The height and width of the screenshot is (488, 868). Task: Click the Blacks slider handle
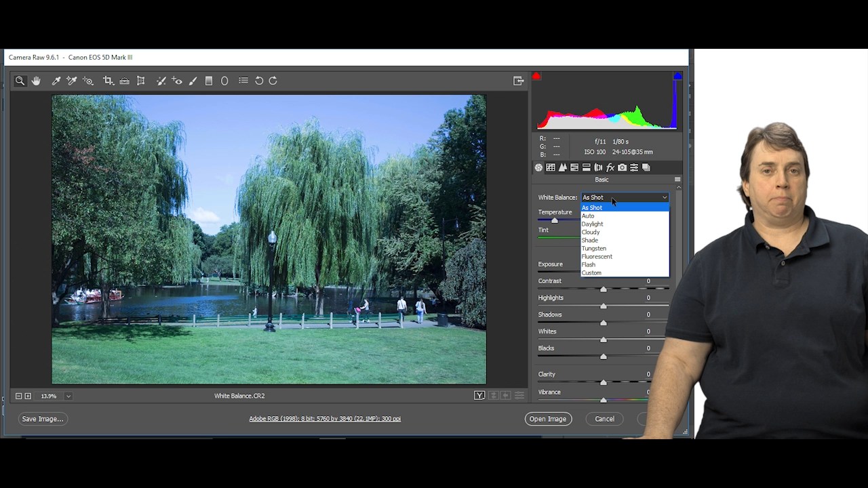point(604,357)
